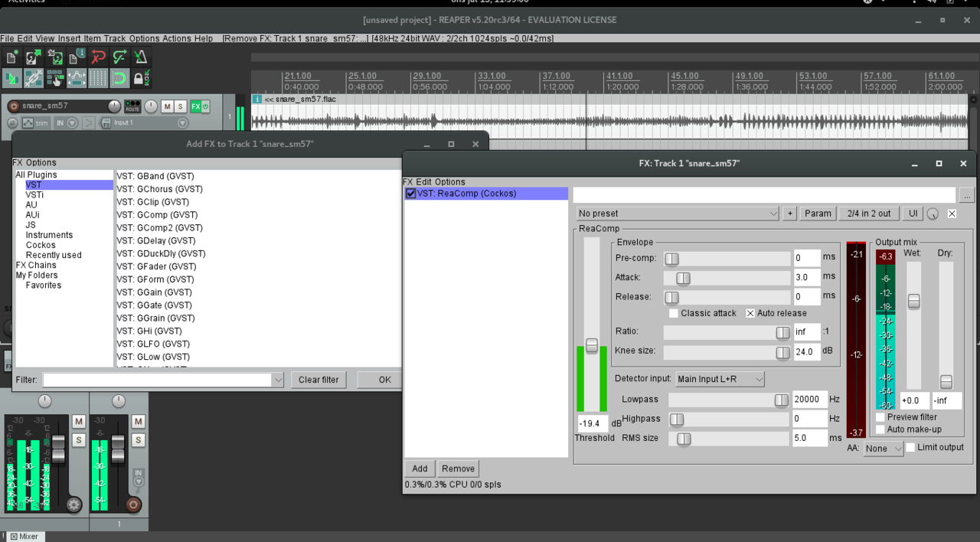Disable the Auto release checkbox
Screen dimensions: 980x542
coord(750,313)
